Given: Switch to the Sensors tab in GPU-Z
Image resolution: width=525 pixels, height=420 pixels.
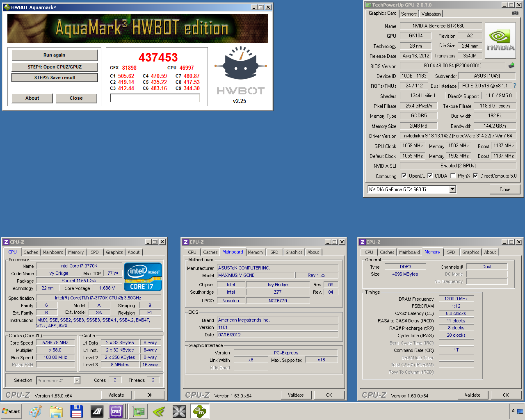Looking at the screenshot, I should 409,14.
